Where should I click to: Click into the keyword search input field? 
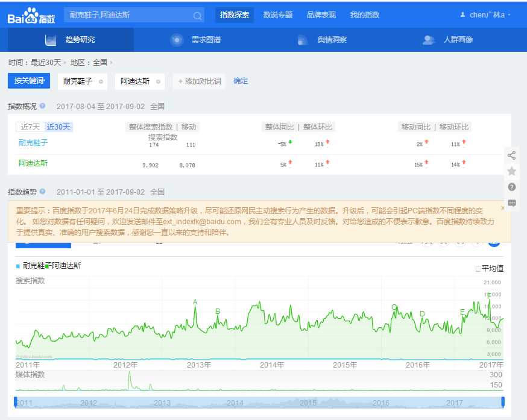(x=130, y=15)
